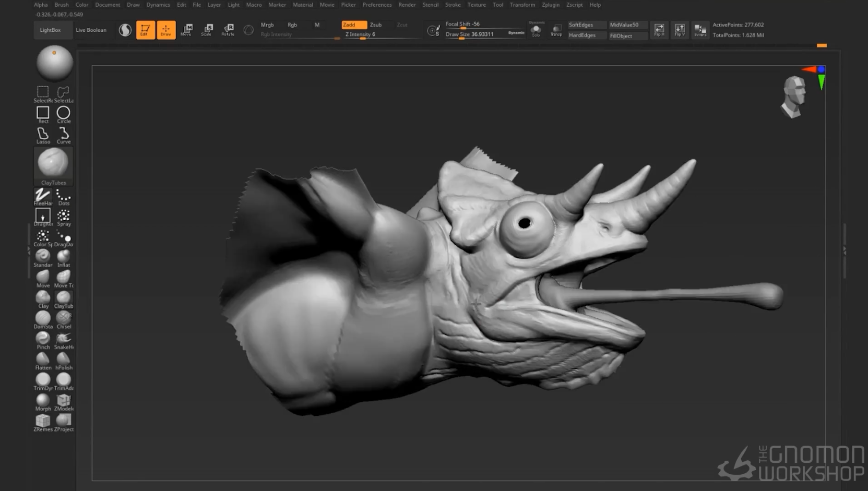Toggle the Solo view mode

tap(536, 30)
